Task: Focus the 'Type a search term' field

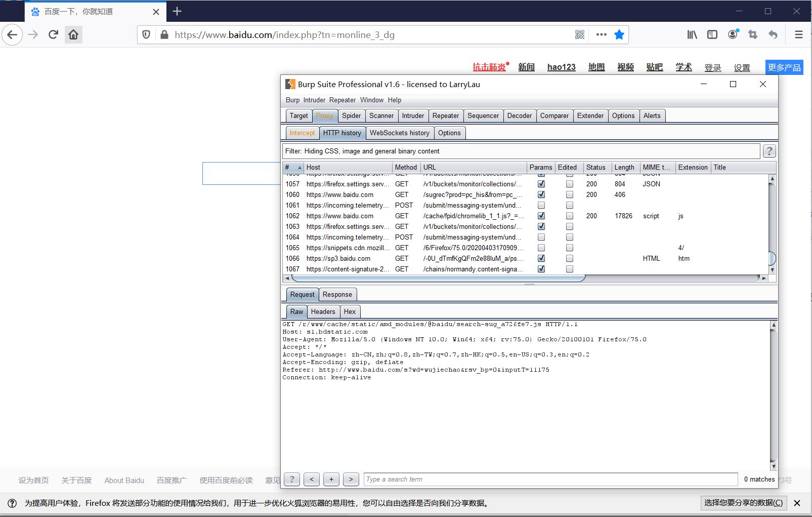Action: [550, 479]
